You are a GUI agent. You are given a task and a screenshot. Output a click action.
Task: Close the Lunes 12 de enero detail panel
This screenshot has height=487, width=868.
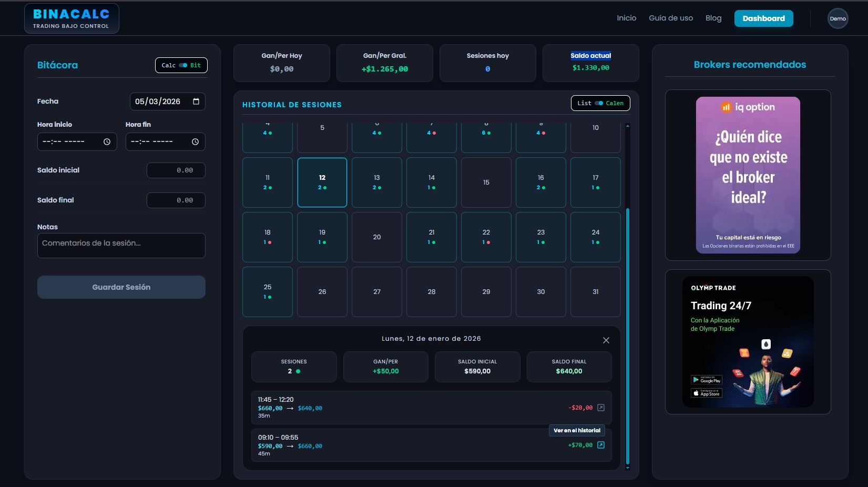coord(606,340)
